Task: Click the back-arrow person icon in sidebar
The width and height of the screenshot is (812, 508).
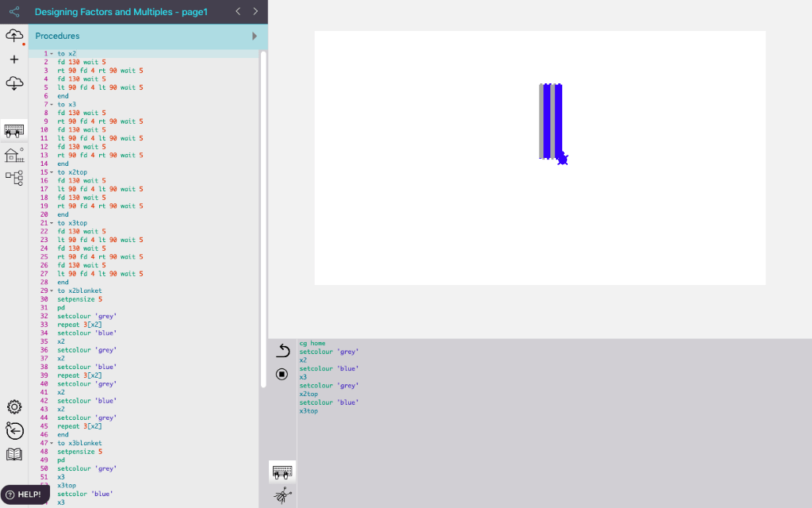Action: (x=14, y=430)
